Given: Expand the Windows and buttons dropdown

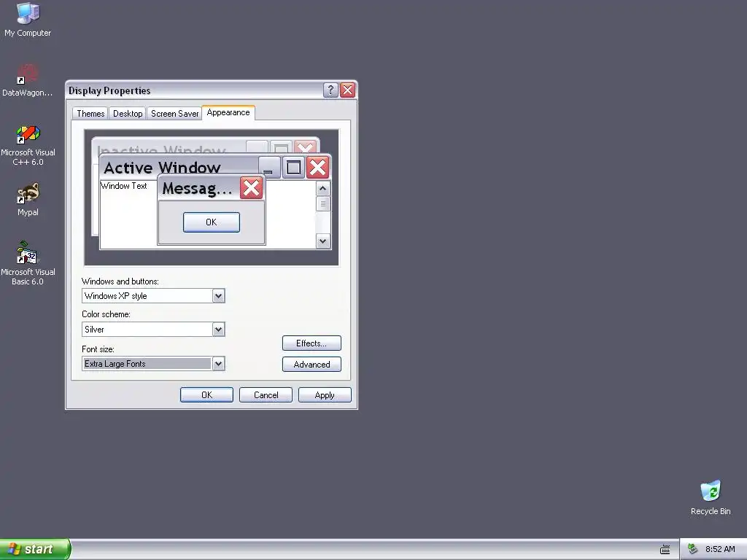Looking at the screenshot, I should pyautogui.click(x=218, y=296).
